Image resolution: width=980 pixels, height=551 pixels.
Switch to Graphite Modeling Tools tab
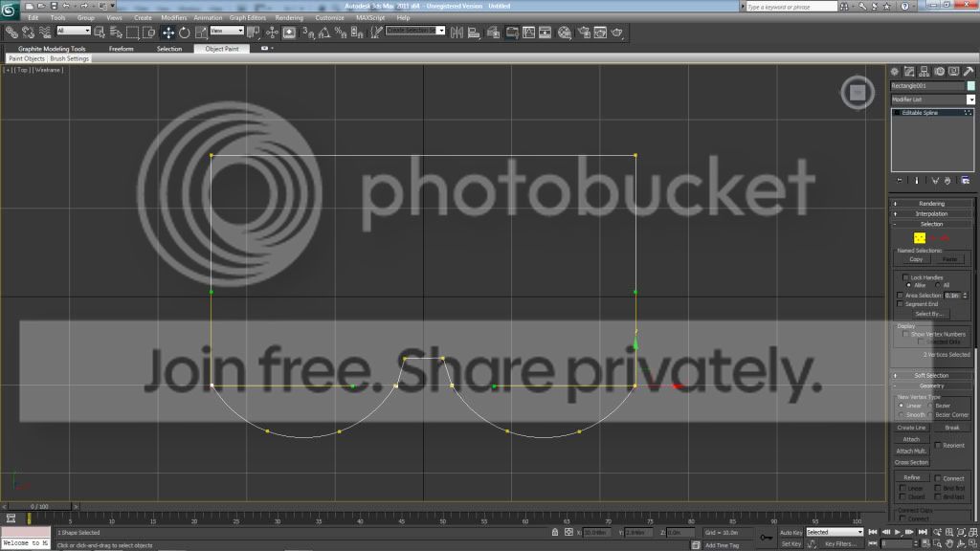pos(52,49)
